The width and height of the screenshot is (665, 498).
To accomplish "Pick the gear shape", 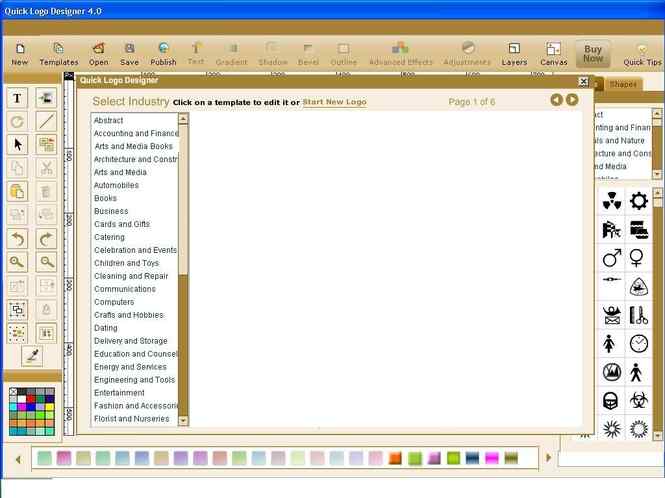I will click(638, 201).
